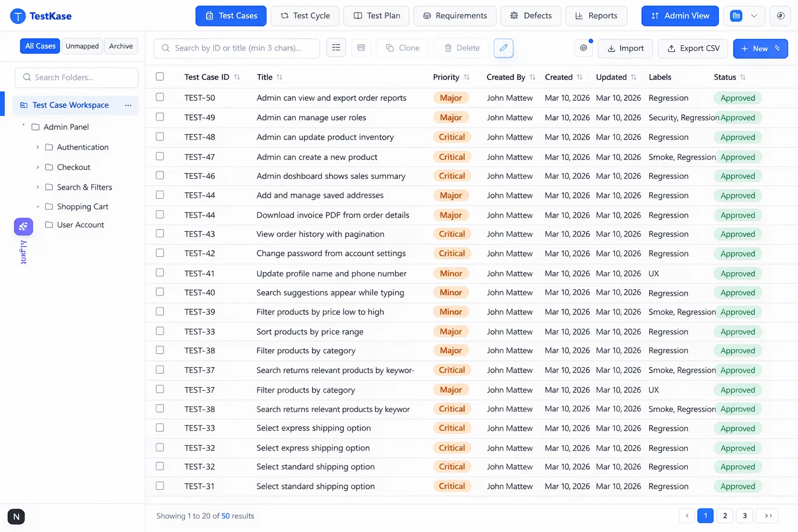The image size is (798, 532).
Task: Click the Export CSV button
Action: pos(693,48)
